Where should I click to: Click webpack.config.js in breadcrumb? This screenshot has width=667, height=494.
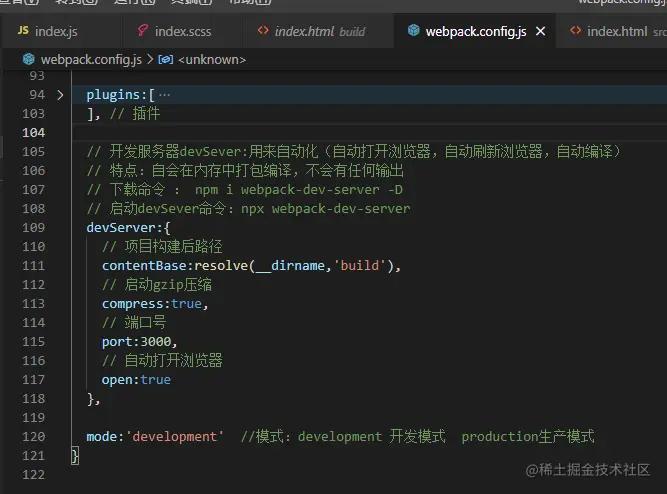tap(91, 60)
